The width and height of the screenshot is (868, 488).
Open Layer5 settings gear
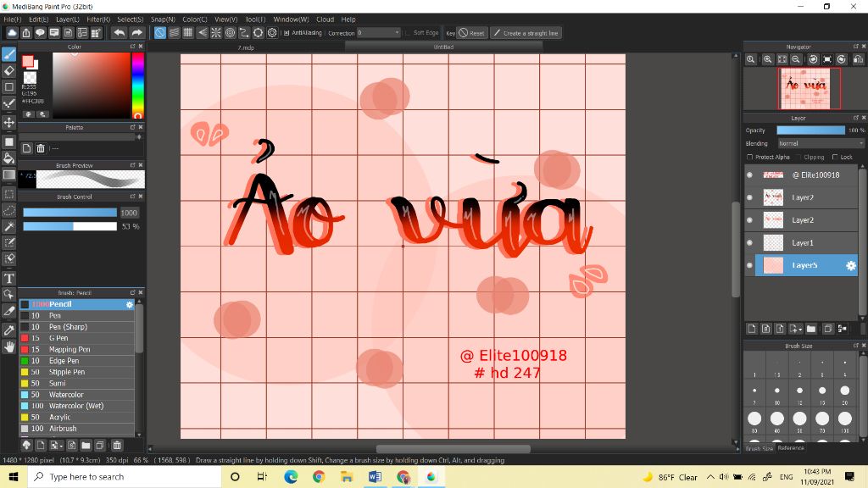(851, 265)
